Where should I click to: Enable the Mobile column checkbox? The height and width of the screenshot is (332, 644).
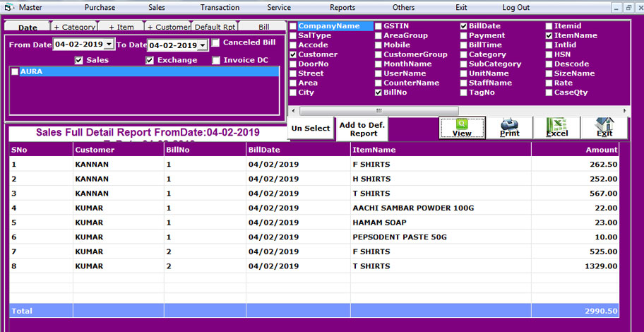click(x=378, y=45)
